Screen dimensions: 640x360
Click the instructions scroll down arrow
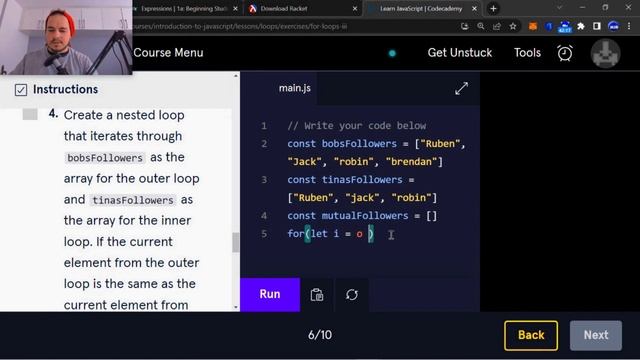[x=236, y=307]
